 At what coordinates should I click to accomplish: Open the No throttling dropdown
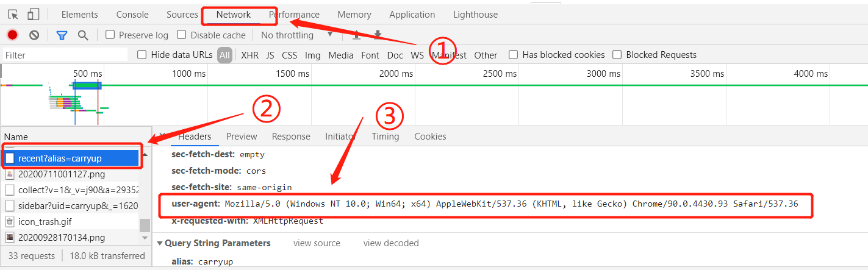pos(296,35)
